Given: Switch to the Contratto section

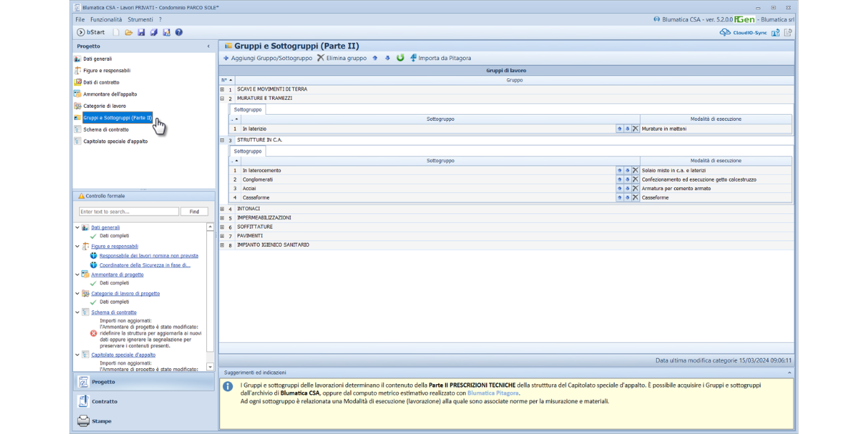Looking at the screenshot, I should (104, 401).
